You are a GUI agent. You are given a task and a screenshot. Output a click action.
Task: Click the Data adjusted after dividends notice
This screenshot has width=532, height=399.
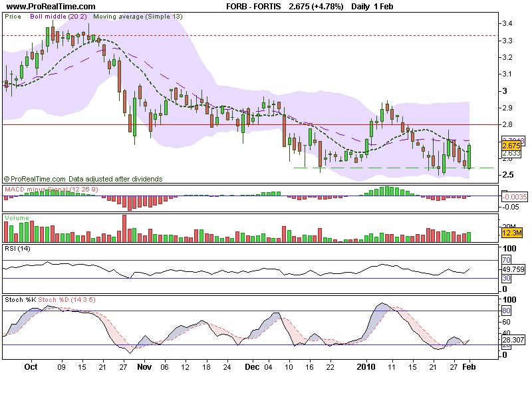(x=115, y=179)
